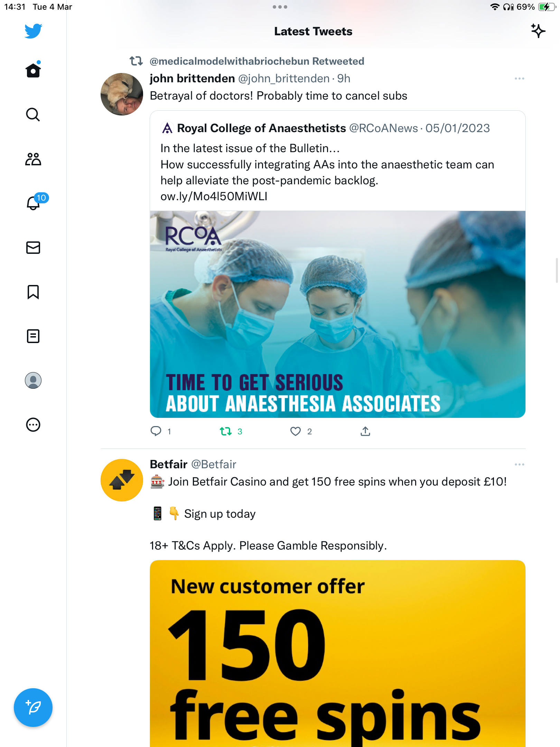Reply to john brittenden's tweet
Image resolution: width=560 pixels, height=747 pixels.
click(x=156, y=431)
